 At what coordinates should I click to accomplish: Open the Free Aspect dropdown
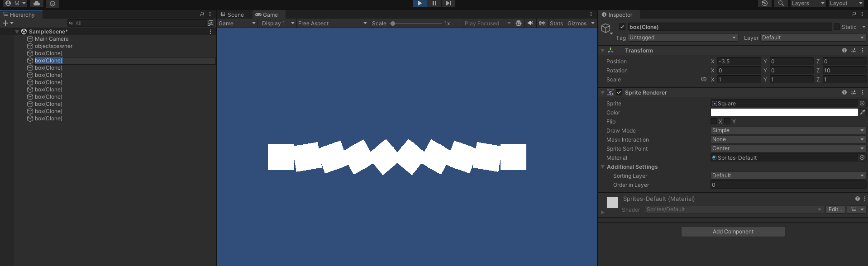332,24
